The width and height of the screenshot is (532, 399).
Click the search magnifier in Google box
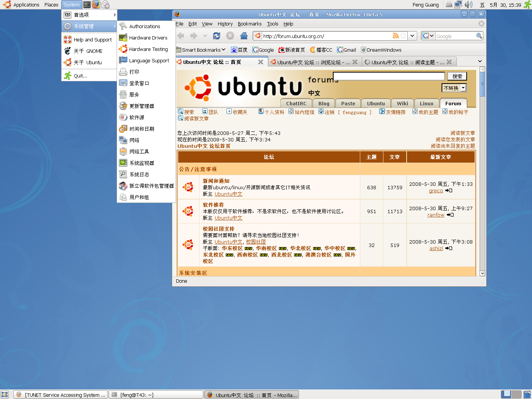pyautogui.click(x=479, y=36)
